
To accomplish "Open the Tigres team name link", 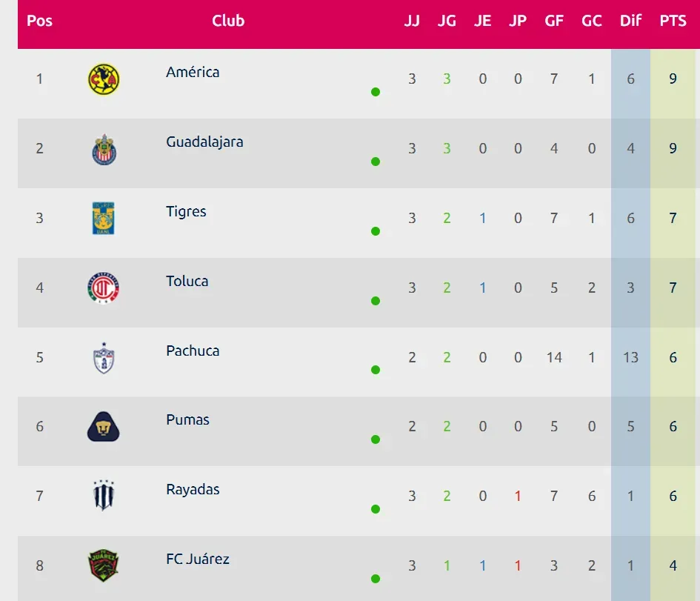I will 186,212.
